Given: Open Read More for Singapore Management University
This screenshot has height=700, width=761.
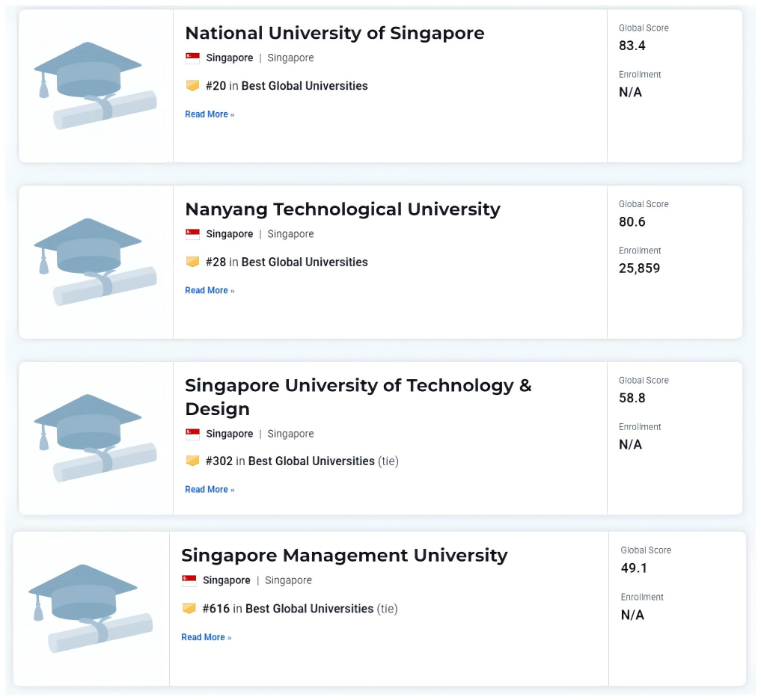Looking at the screenshot, I should point(206,637).
